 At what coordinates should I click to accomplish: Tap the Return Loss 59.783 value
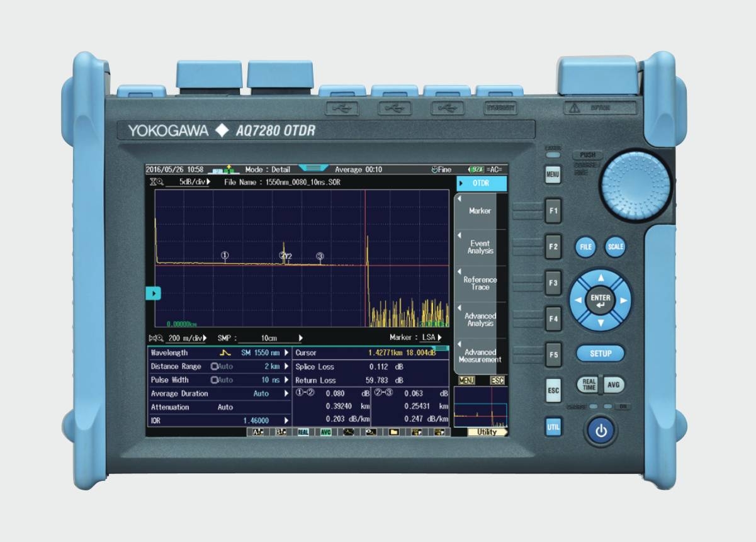point(378,380)
